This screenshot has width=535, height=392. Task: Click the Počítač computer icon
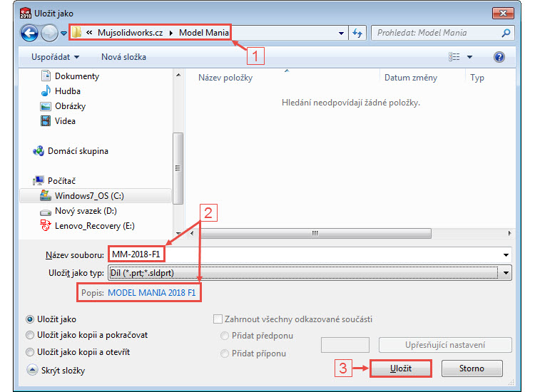click(x=39, y=180)
